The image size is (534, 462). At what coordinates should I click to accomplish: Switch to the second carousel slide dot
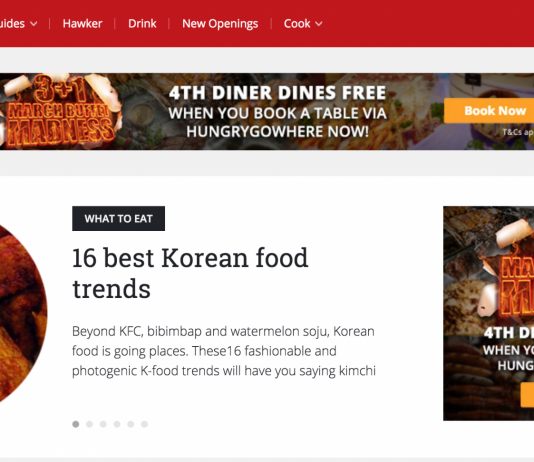(90, 424)
